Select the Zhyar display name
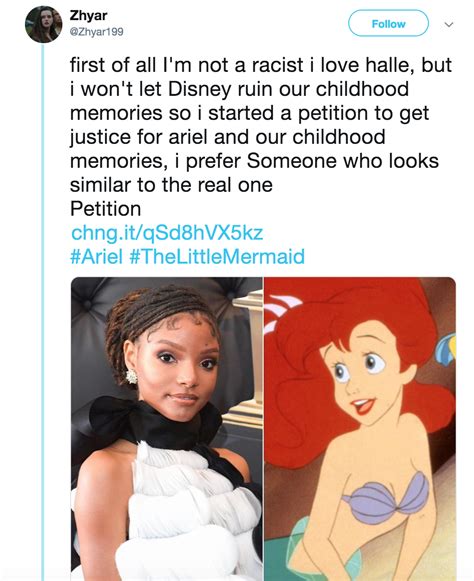 coord(89,16)
